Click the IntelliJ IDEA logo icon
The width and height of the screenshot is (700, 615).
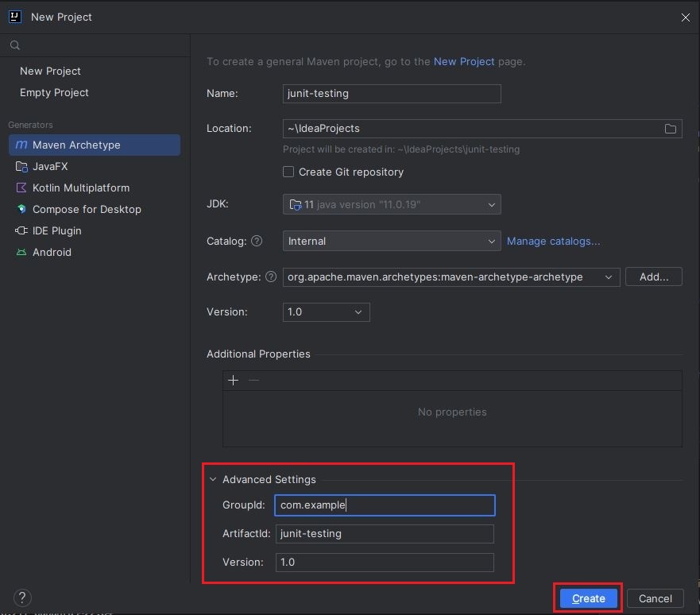15,17
